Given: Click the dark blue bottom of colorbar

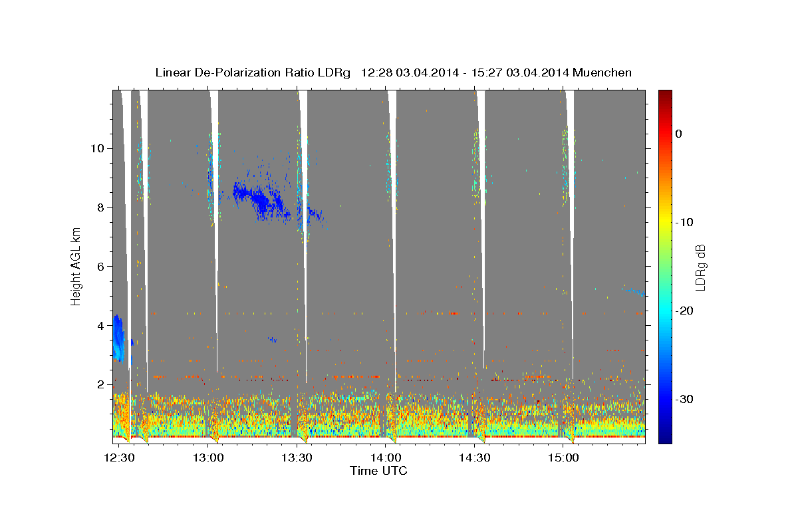Looking at the screenshot, I should (x=665, y=439).
